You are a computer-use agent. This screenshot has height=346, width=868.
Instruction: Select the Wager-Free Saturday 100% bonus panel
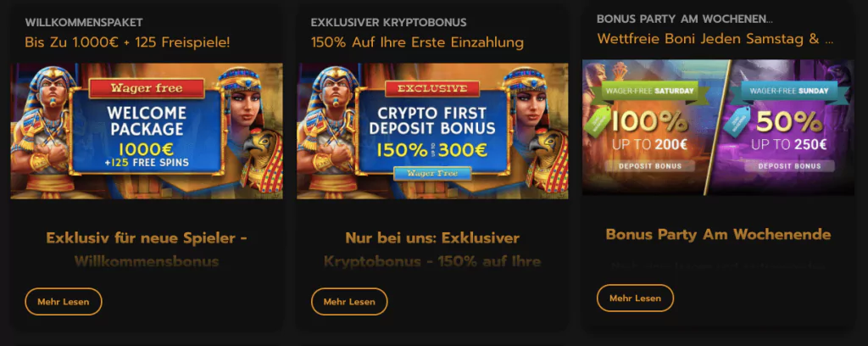654,127
